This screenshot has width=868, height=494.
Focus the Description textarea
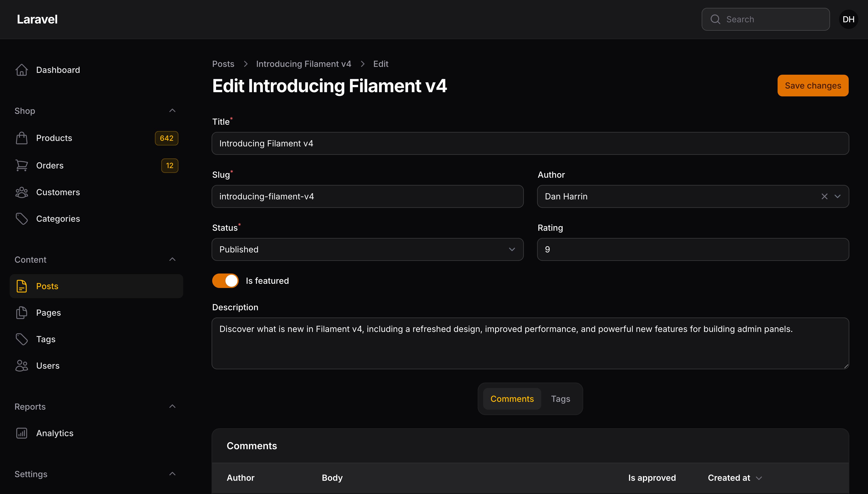click(530, 343)
